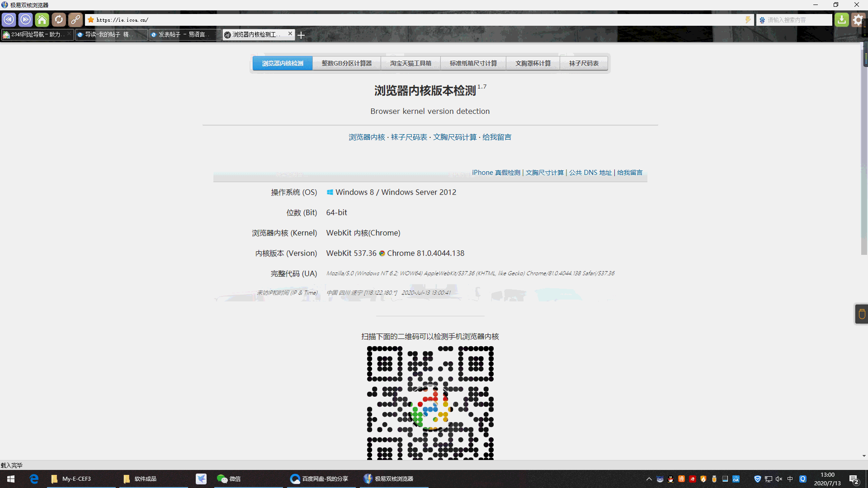
Task: Open 微信 WeChat from taskbar
Action: click(248, 479)
